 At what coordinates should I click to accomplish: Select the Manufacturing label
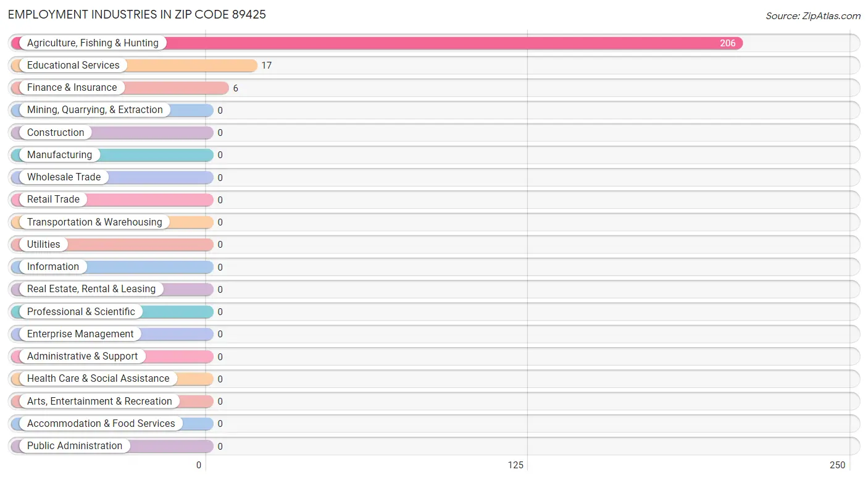pos(59,154)
